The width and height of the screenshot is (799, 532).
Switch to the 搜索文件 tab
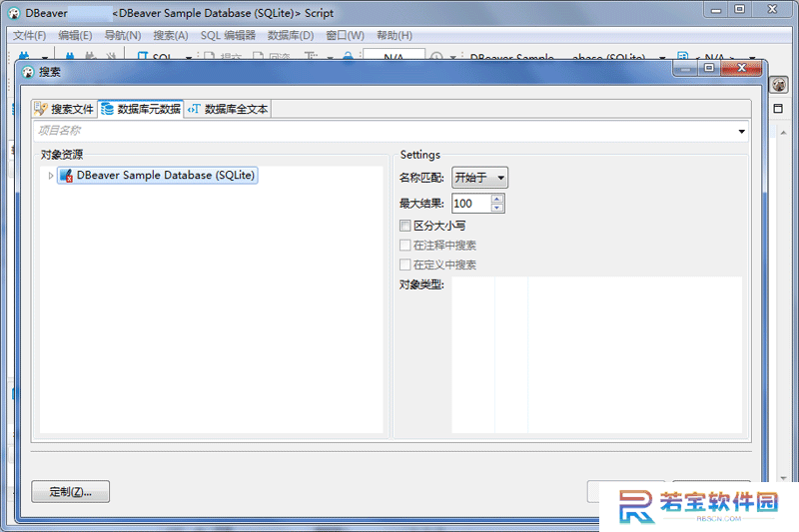click(x=64, y=109)
